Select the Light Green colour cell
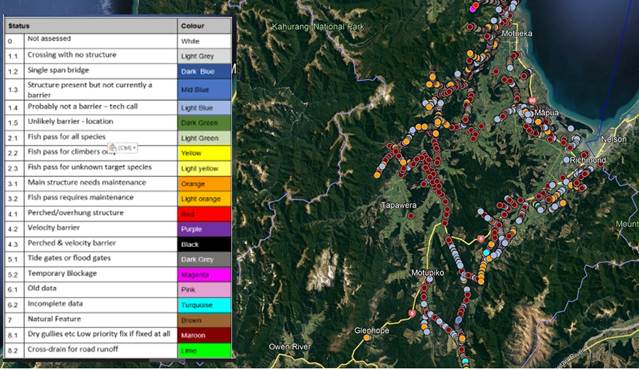 (x=204, y=138)
